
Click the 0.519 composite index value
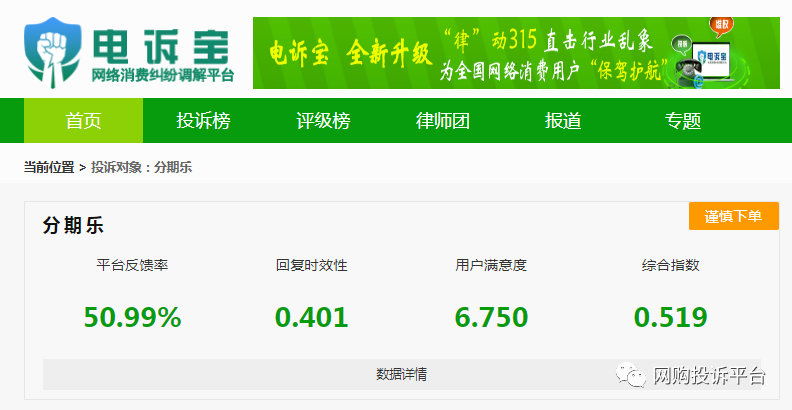coord(671,318)
